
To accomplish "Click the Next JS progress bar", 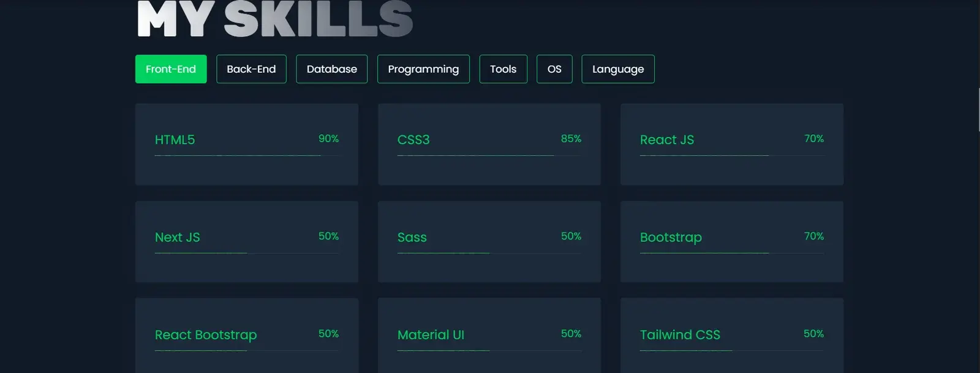I will [x=247, y=253].
